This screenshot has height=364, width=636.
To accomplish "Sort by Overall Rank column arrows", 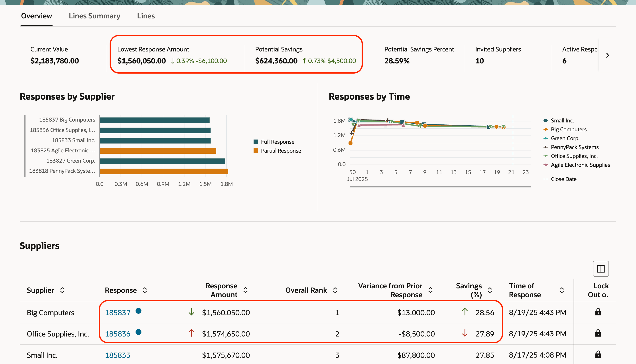I will point(335,290).
